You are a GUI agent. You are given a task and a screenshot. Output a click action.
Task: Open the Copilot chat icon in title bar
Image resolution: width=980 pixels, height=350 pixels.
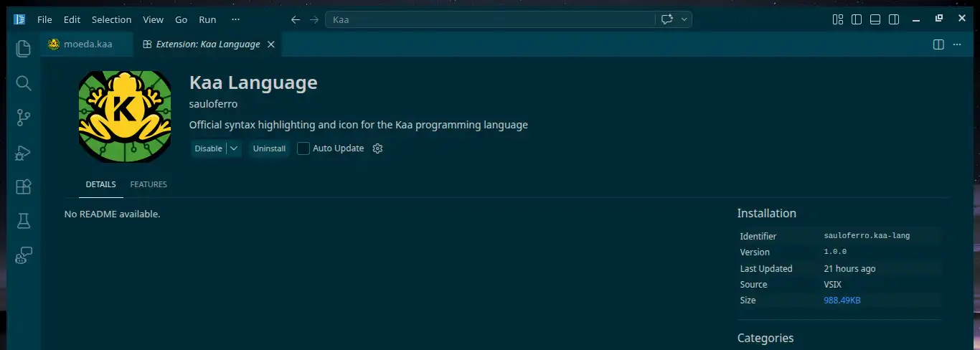(667, 19)
